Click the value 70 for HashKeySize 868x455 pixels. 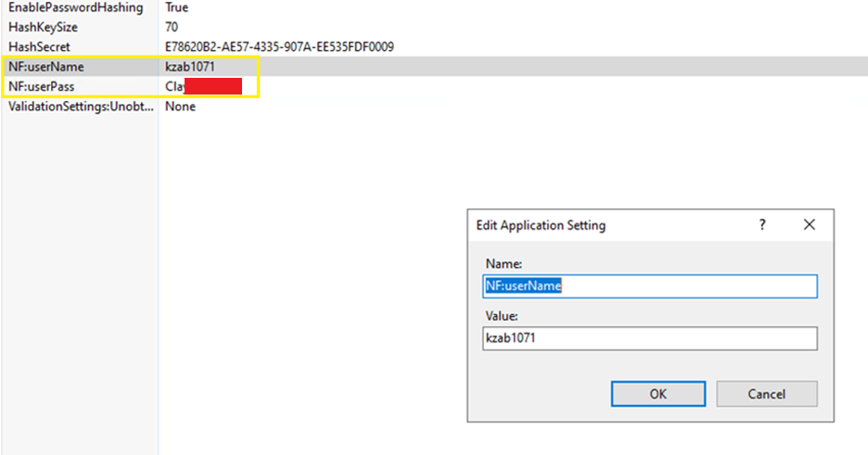172,27
